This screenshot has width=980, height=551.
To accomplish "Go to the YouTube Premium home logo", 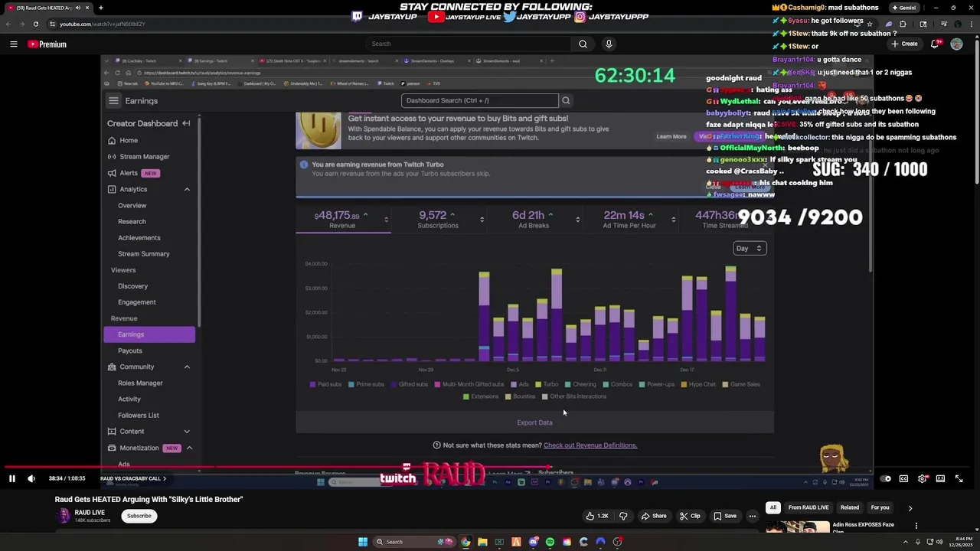I will [47, 44].
